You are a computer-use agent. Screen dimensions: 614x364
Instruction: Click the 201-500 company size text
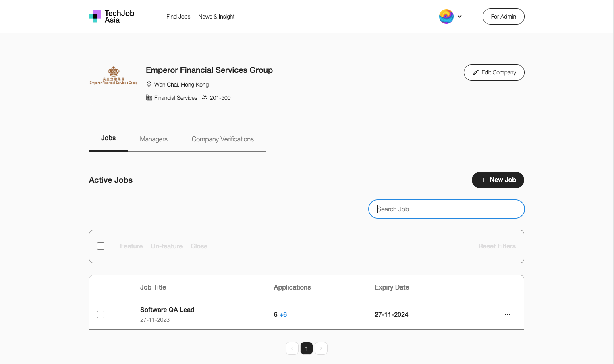coord(220,98)
